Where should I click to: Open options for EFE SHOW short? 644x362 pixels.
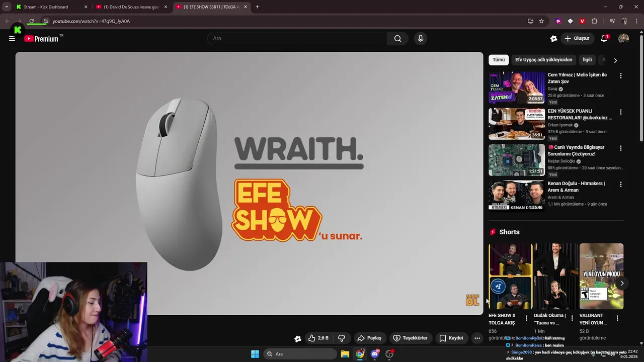526,318
